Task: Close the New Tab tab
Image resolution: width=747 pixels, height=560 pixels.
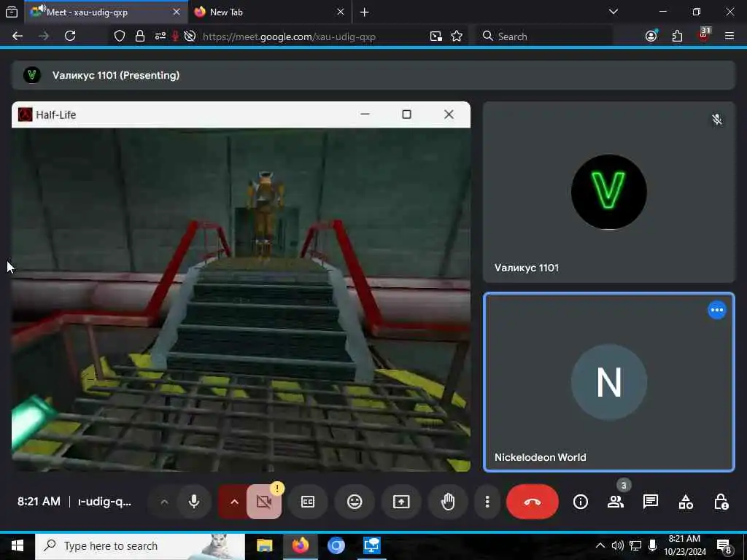Action: [340, 12]
